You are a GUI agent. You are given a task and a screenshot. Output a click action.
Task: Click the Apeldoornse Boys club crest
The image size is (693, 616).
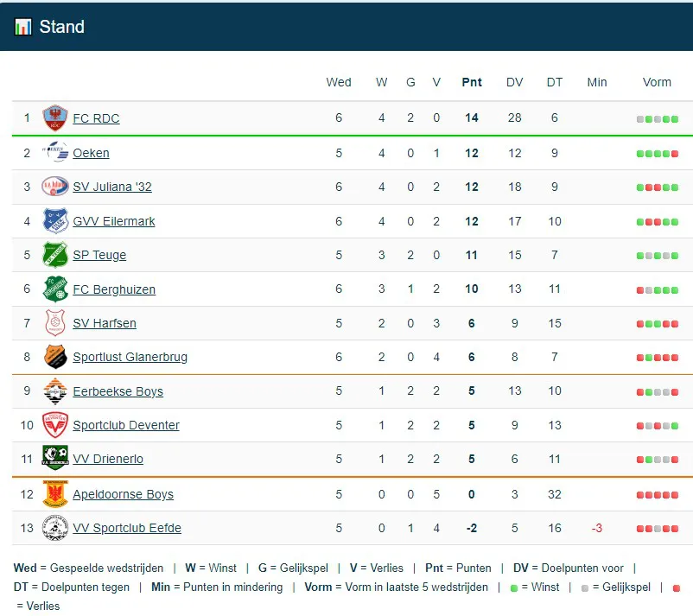(55, 494)
